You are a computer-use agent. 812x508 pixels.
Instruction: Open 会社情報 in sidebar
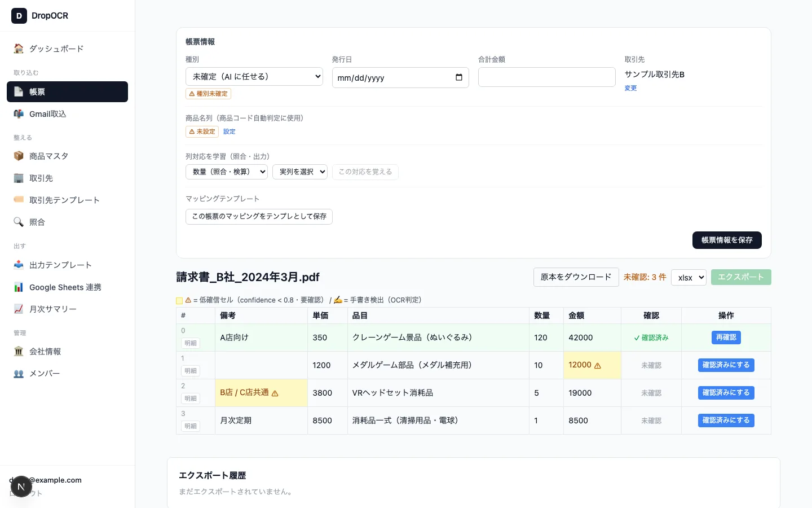point(67,351)
